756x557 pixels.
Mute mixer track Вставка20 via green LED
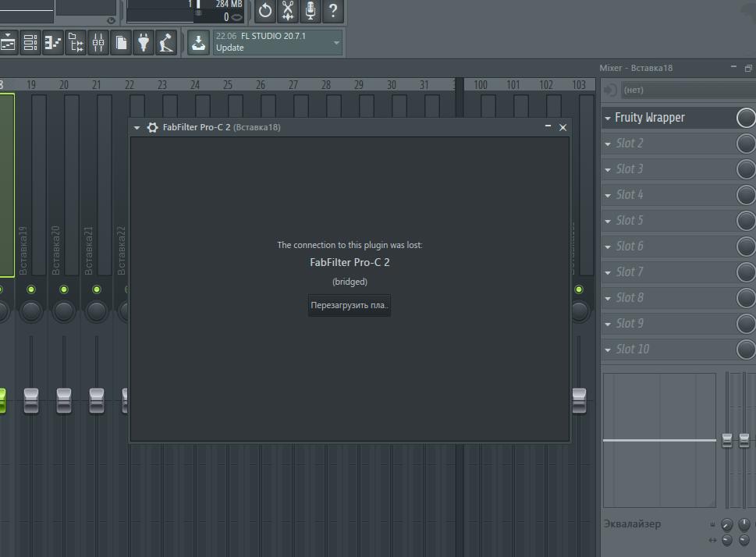pos(64,289)
